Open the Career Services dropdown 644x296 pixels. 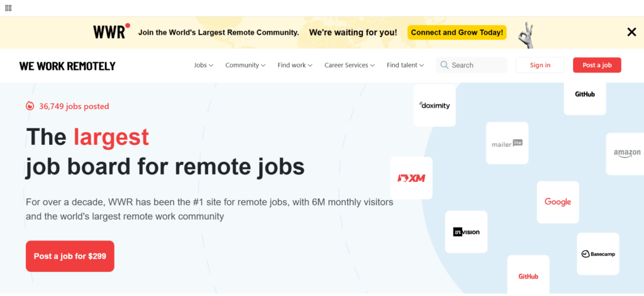[349, 65]
